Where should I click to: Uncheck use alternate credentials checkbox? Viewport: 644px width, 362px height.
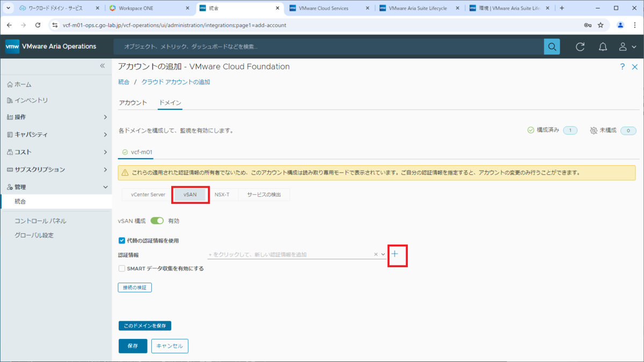point(122,241)
